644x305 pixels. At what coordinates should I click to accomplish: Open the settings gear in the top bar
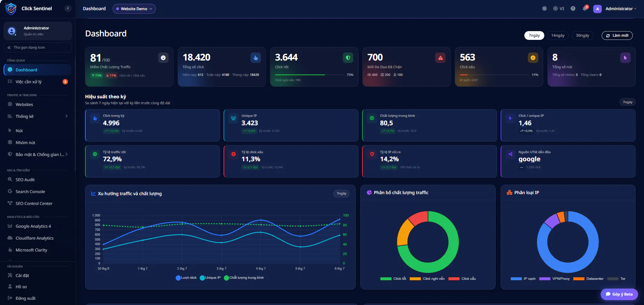[x=544, y=8]
